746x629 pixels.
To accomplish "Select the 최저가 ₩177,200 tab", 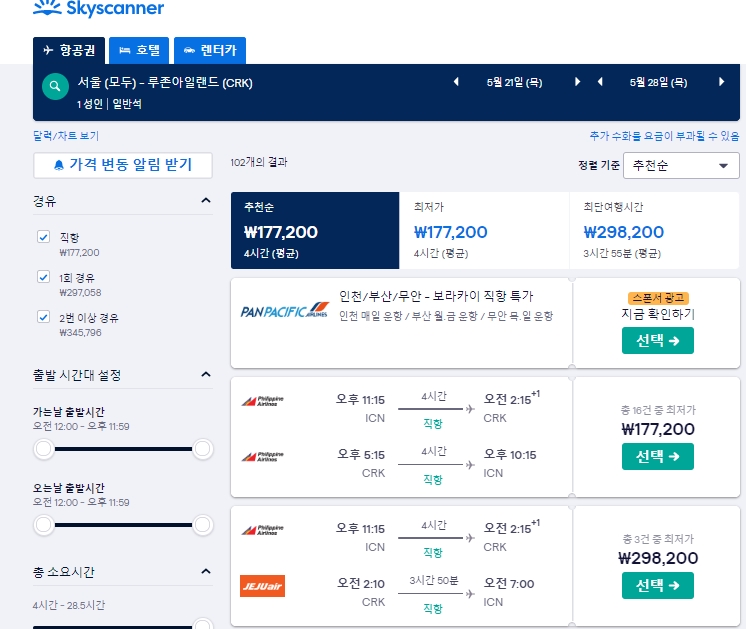I will (x=484, y=230).
